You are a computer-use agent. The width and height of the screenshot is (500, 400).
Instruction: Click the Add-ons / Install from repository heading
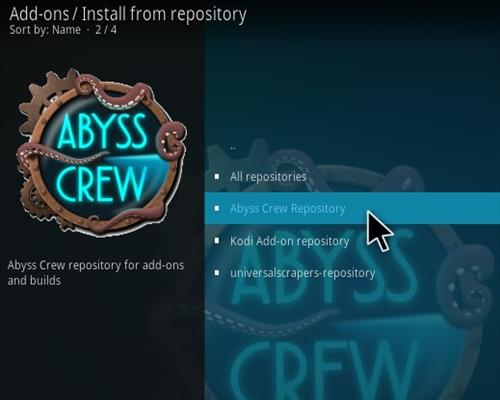tap(128, 14)
